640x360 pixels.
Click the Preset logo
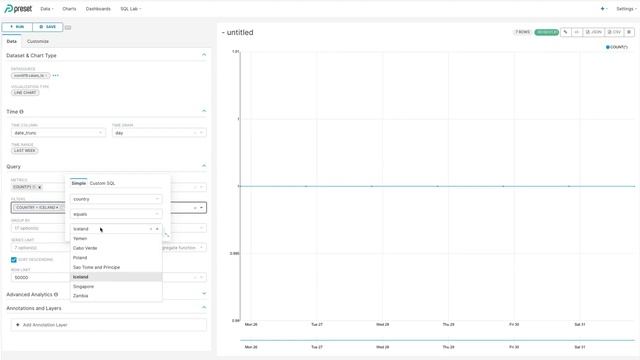click(18, 9)
